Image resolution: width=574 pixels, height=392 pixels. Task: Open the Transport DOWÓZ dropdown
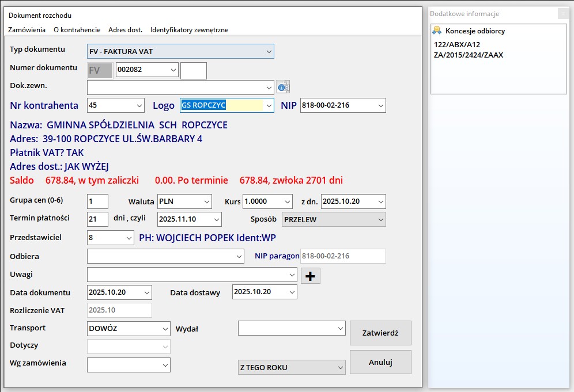pyautogui.click(x=165, y=329)
